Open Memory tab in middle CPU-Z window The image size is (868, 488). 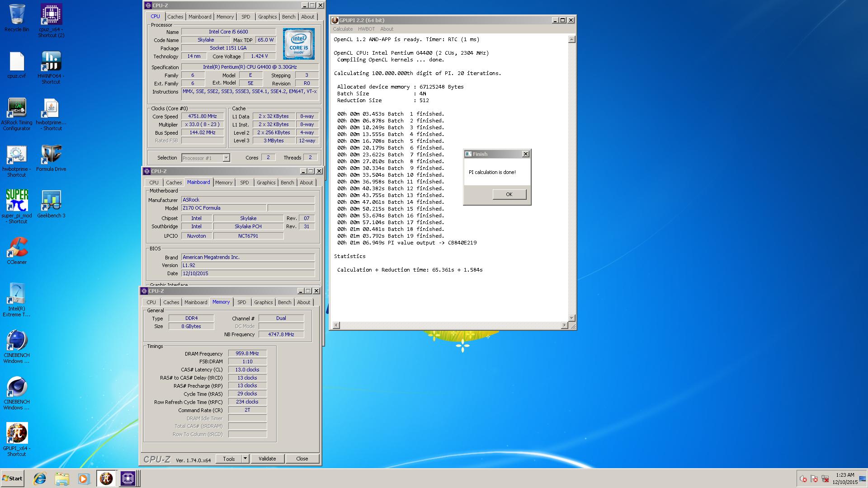[x=224, y=183]
